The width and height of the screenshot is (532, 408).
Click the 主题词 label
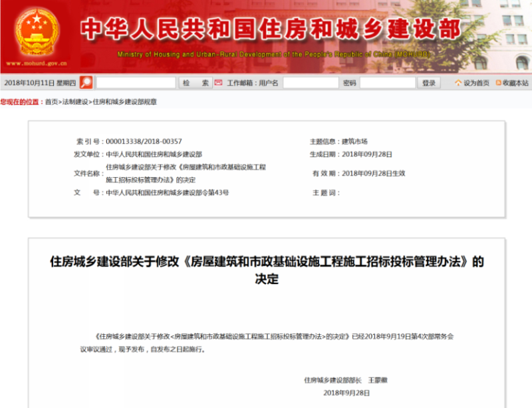(326, 192)
